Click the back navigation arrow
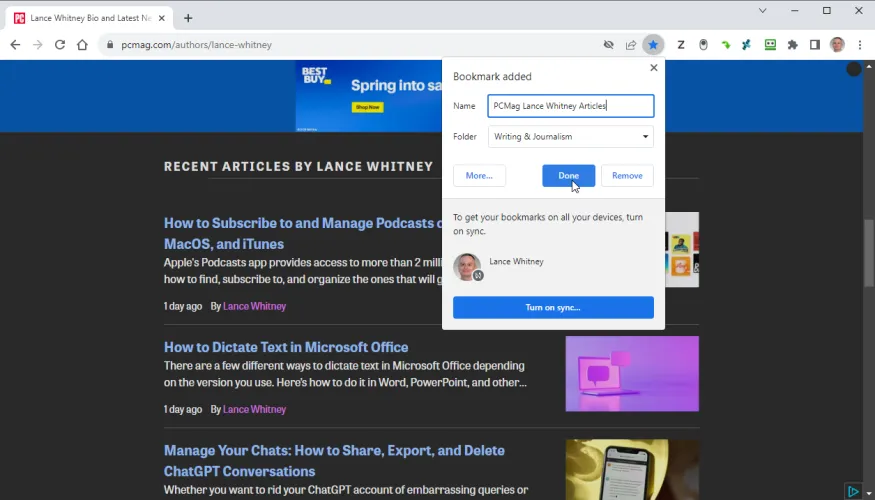 pos(15,45)
